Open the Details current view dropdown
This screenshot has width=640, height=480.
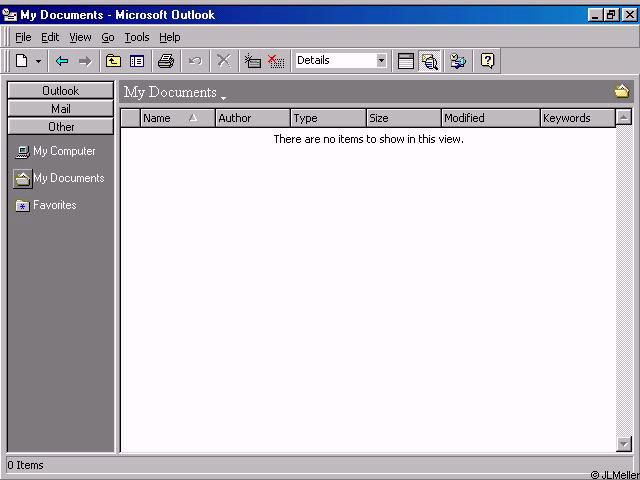point(381,61)
